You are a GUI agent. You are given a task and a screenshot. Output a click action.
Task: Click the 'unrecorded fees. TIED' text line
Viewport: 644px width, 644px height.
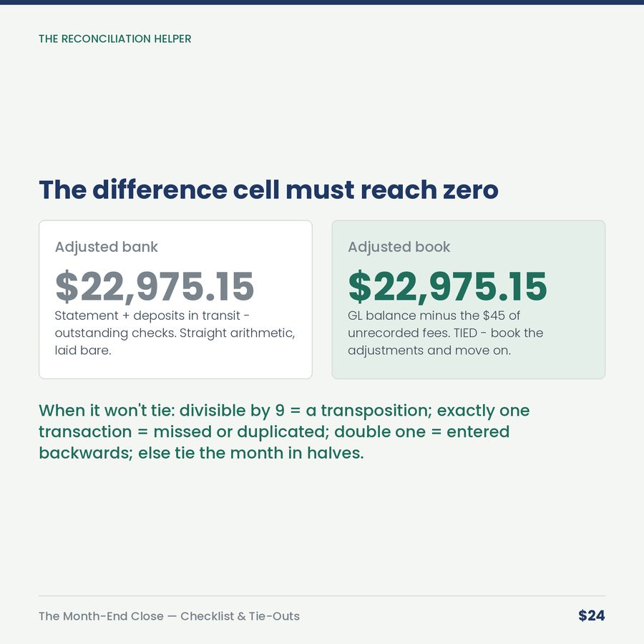pyautogui.click(x=446, y=333)
